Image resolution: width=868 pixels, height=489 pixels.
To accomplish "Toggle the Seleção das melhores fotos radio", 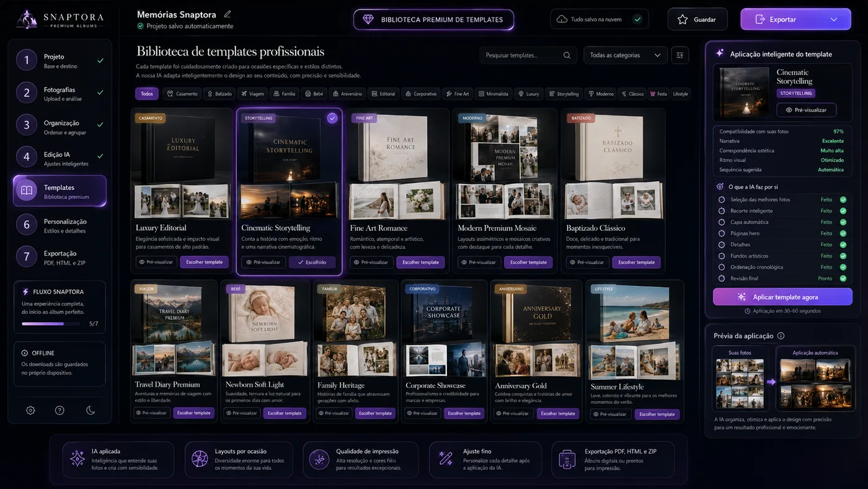I will pos(721,200).
